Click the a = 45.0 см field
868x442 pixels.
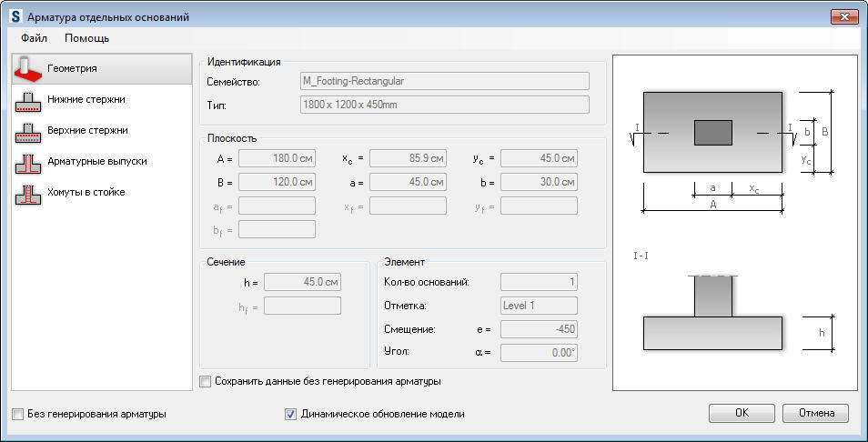point(408,182)
